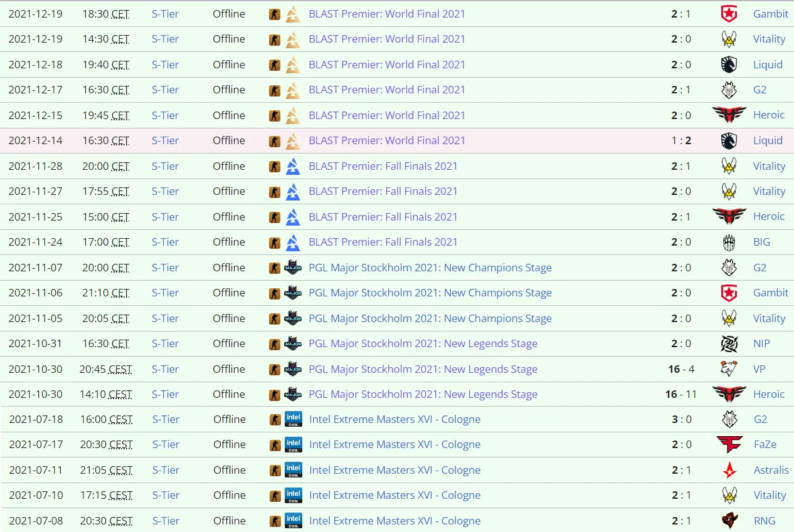Image resolution: width=794 pixels, height=532 pixels.
Task: Open BLAST Premier: Fall Finals 2021 link dated 2021-11-27
Action: (x=383, y=191)
